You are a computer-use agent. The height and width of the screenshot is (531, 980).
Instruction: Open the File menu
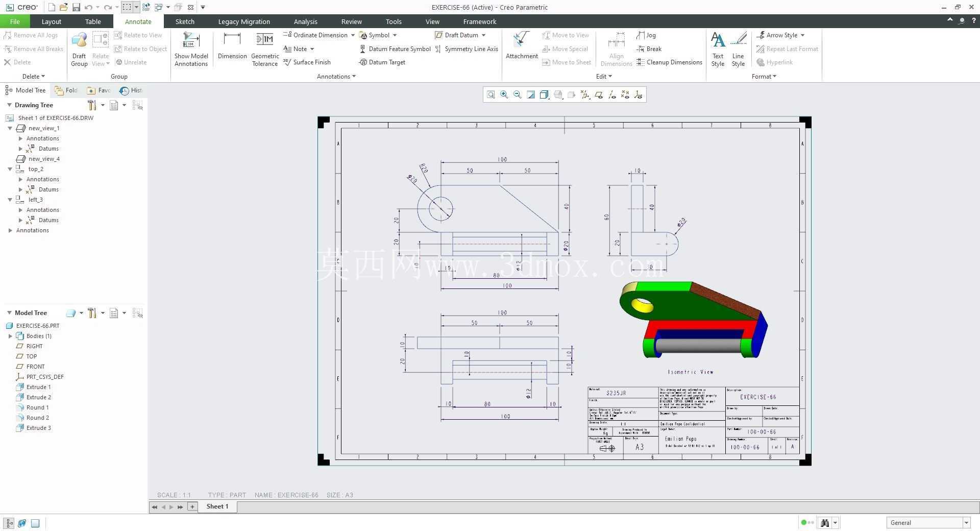tap(15, 21)
